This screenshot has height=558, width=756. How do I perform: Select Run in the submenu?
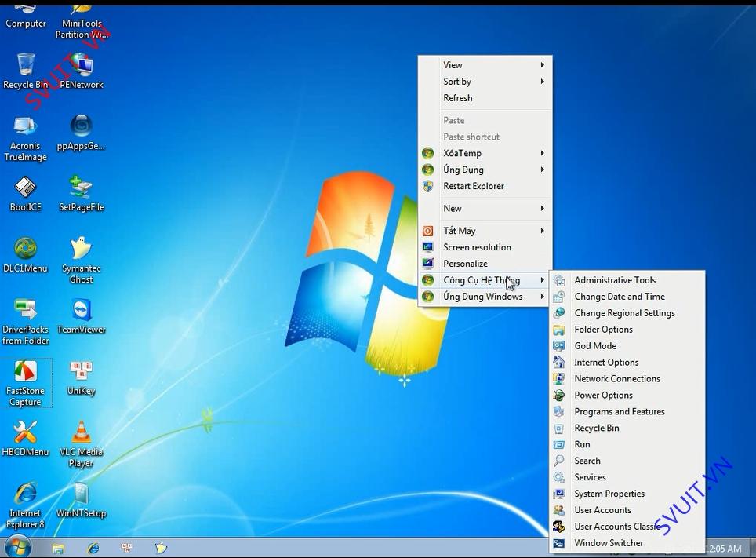click(x=627, y=444)
